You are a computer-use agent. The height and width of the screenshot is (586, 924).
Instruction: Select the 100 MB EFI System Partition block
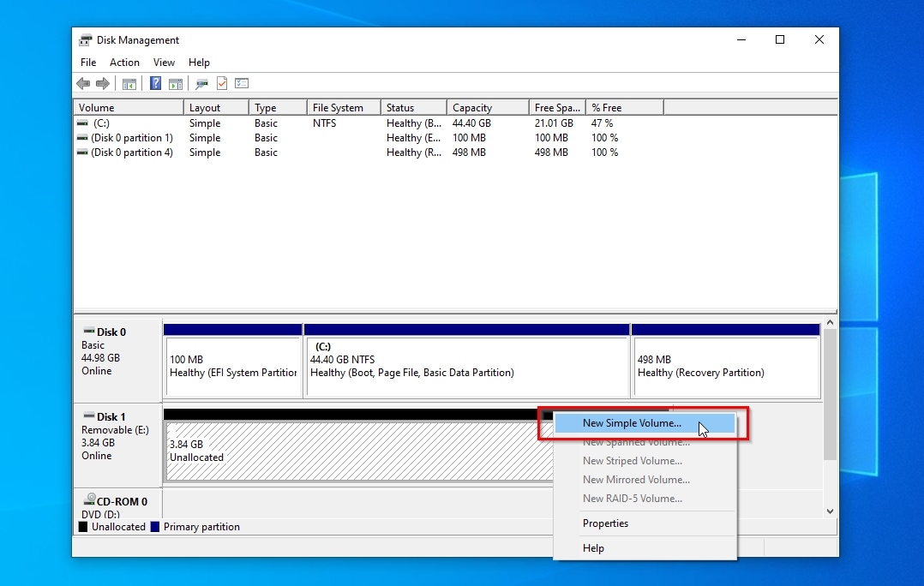[x=233, y=361]
